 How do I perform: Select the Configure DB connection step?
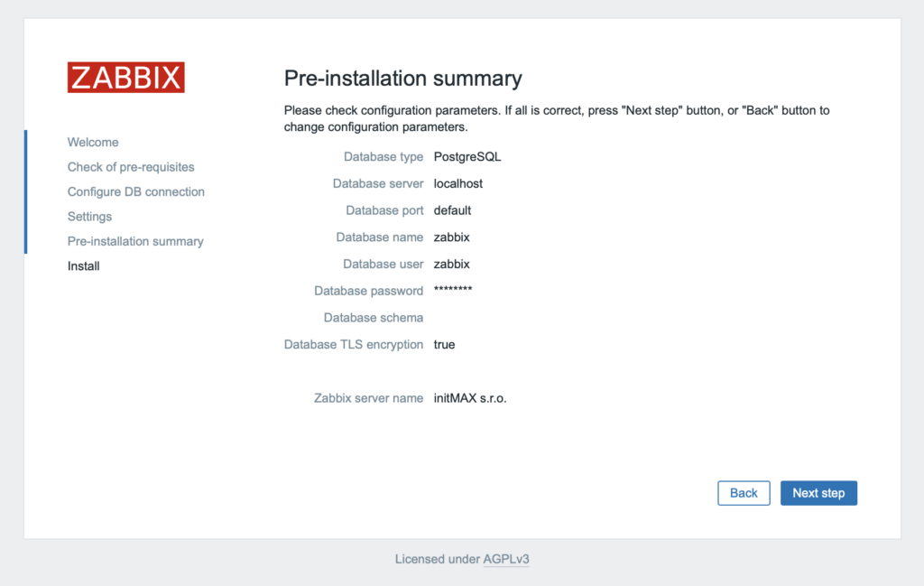click(x=135, y=191)
